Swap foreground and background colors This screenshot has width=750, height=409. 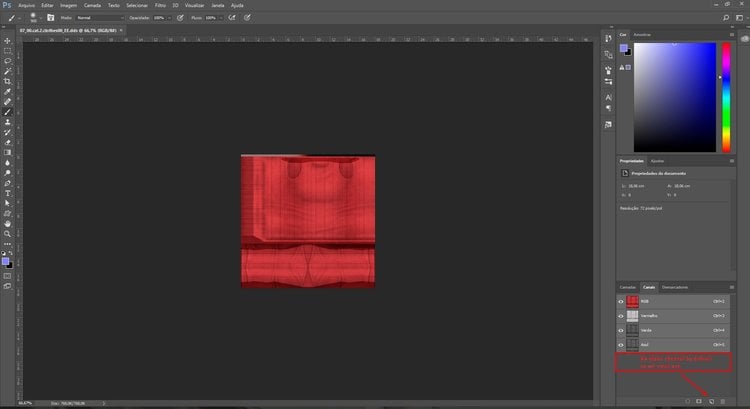coord(11,253)
